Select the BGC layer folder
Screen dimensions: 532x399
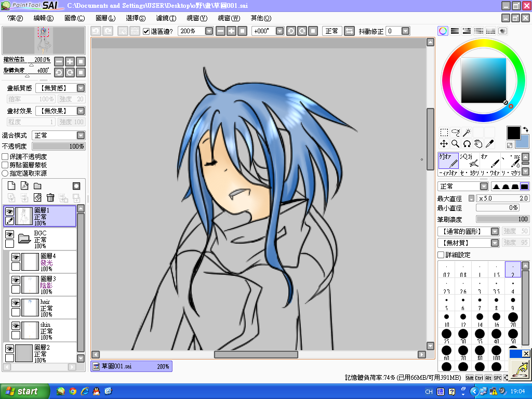pyautogui.click(x=40, y=239)
